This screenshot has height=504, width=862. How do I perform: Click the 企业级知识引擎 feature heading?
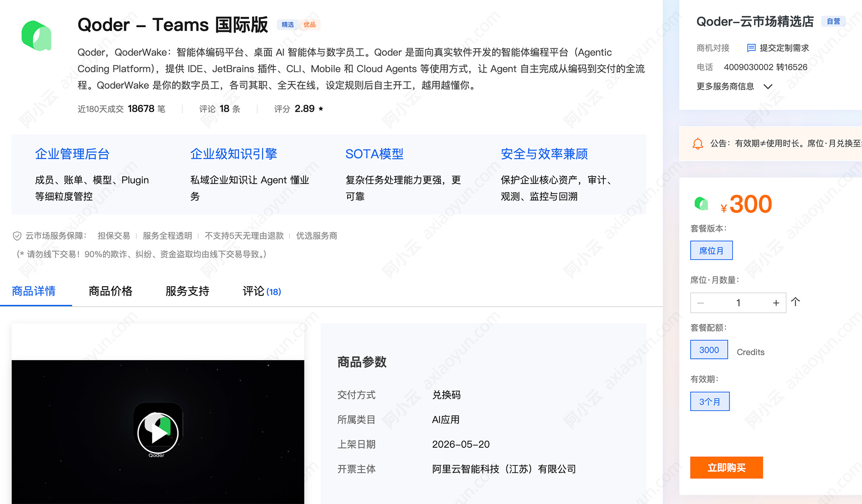[234, 154]
